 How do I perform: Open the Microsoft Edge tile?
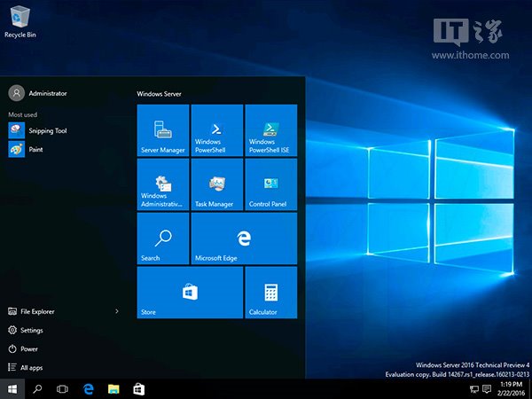point(245,239)
